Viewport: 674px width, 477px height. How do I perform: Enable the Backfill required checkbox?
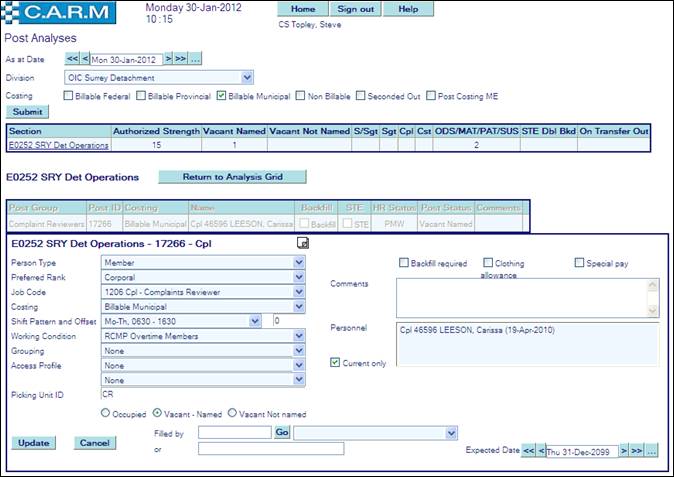(x=404, y=262)
